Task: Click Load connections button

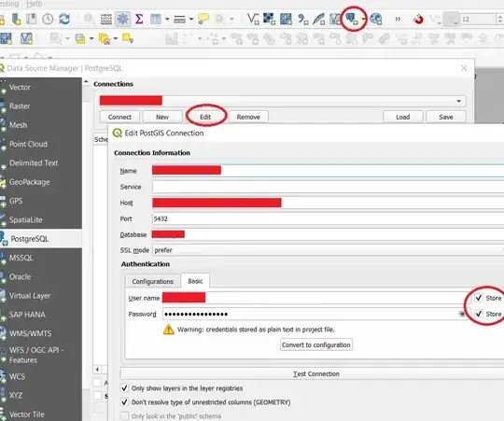Action: point(403,117)
